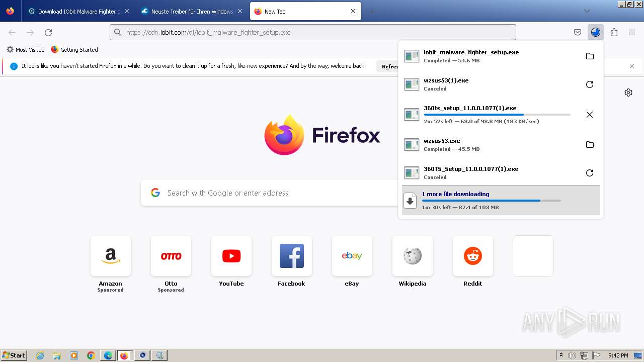This screenshot has width=644, height=362.
Task: Open Most Visited bookmarks folder
Action: 26,50
